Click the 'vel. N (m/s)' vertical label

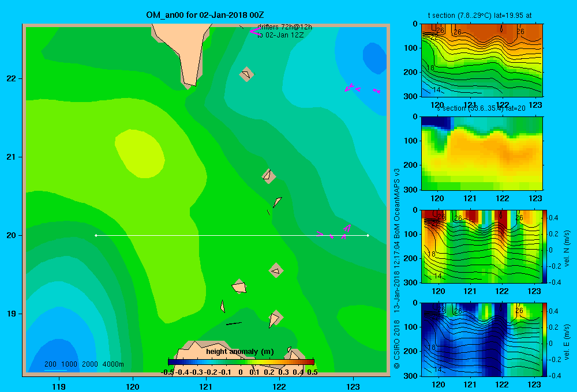click(x=567, y=248)
